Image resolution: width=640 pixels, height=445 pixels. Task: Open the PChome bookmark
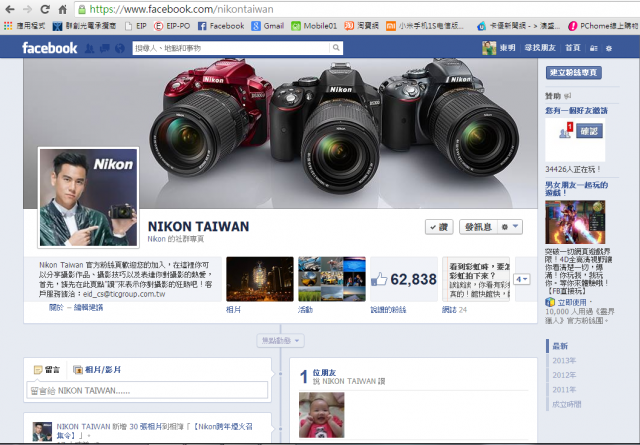(602, 26)
